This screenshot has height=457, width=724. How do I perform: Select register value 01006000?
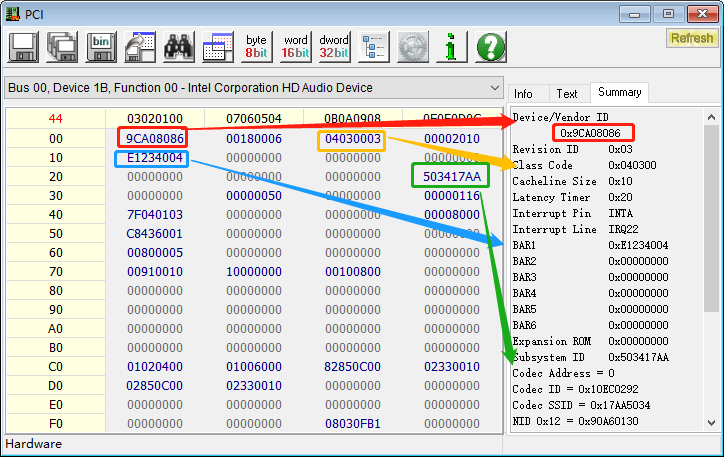pos(254,367)
